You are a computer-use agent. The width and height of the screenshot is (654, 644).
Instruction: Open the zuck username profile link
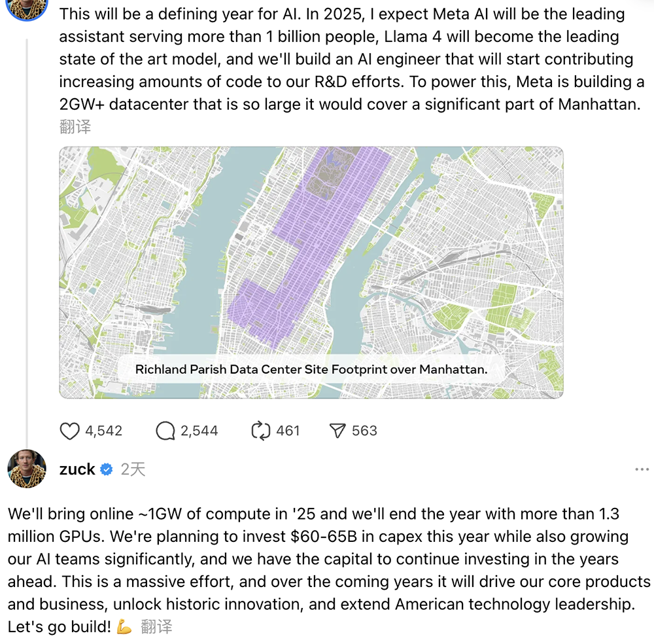77,469
